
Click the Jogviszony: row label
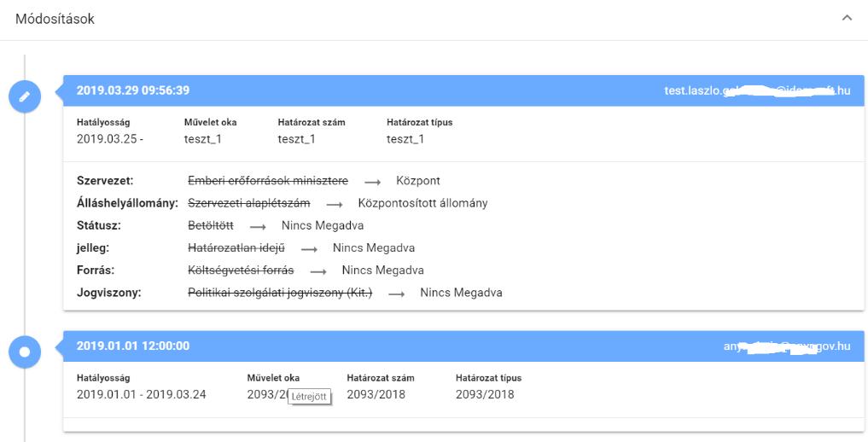[109, 293]
